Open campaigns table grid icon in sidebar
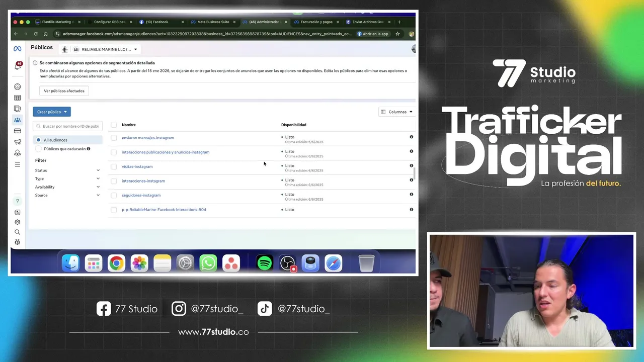The width and height of the screenshot is (644, 362). click(x=17, y=98)
